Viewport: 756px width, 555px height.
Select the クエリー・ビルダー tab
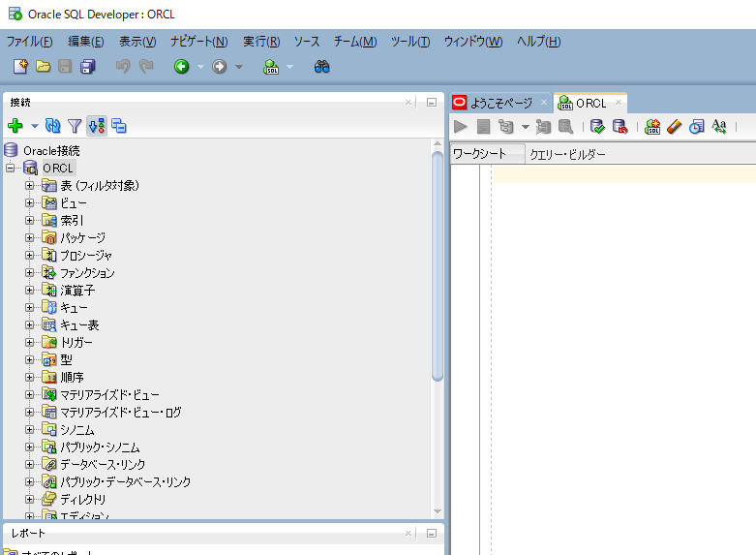567,154
